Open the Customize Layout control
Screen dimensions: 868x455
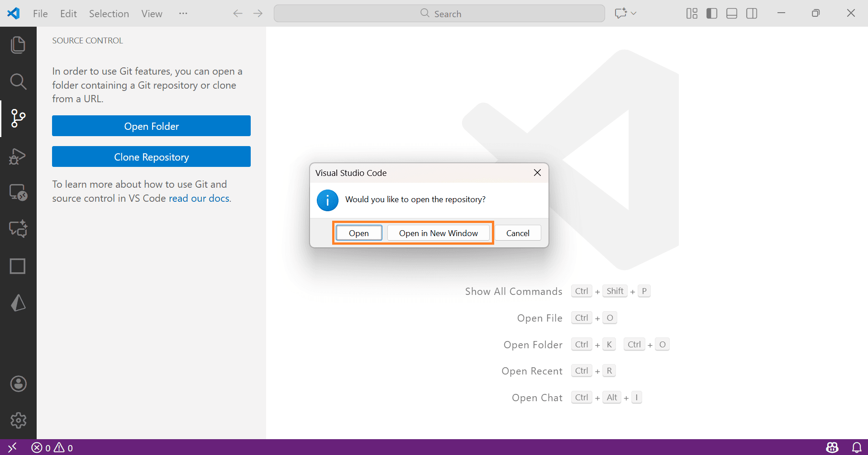[x=692, y=13]
